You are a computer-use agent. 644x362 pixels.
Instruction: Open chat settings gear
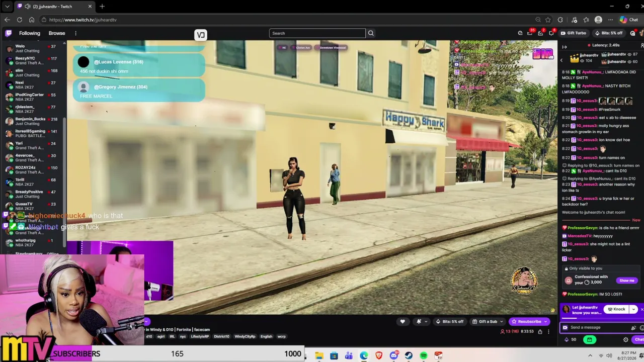click(x=626, y=340)
